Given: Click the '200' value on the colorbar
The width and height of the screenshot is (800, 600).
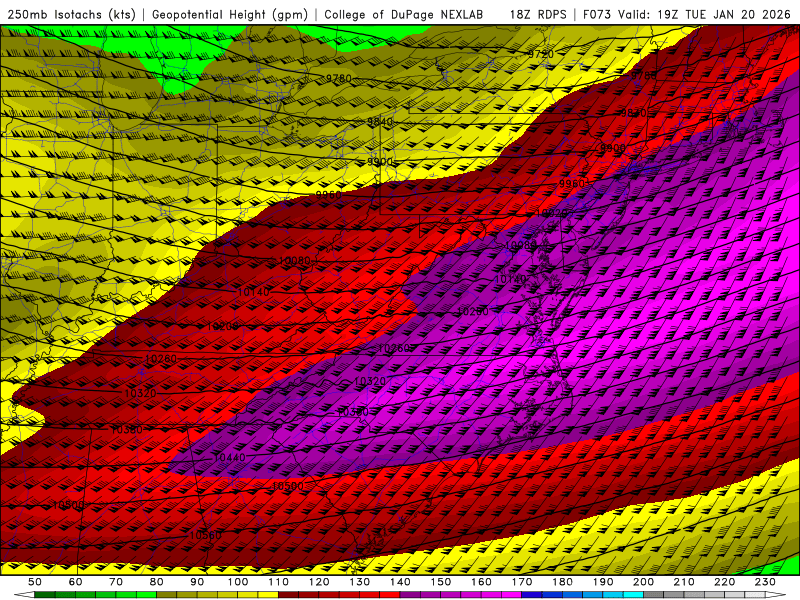Looking at the screenshot, I should pos(643,582).
